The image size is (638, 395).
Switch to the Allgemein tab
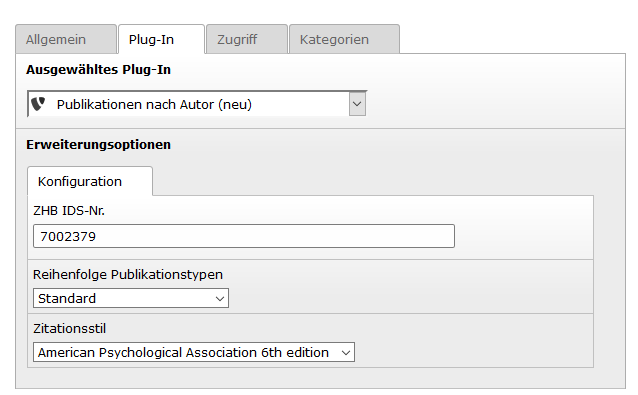[x=66, y=39]
